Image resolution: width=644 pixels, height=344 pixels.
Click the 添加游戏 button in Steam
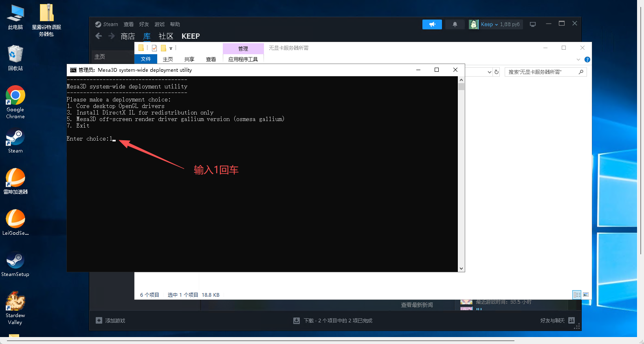[x=111, y=321]
